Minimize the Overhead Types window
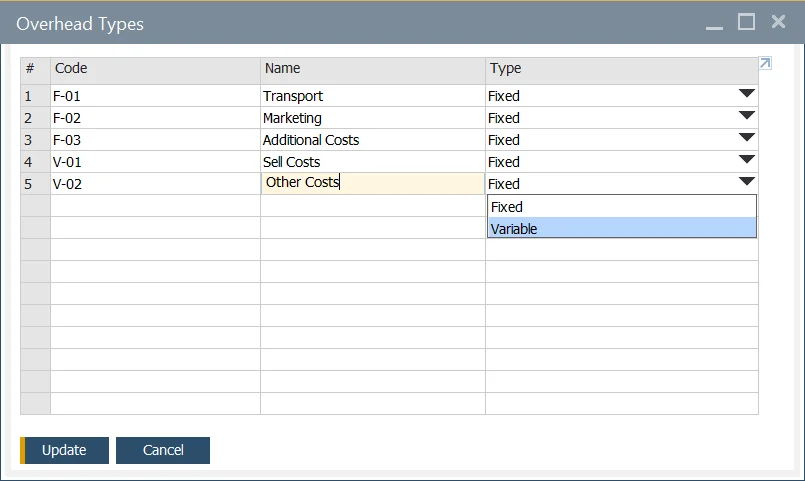Image resolution: width=805 pixels, height=481 pixels. (714, 24)
